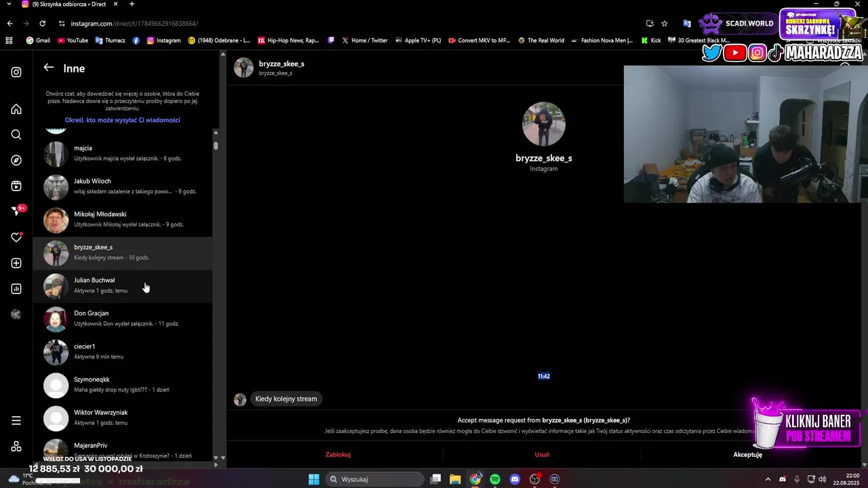Open Notifications heart icon

pyautogui.click(x=16, y=237)
